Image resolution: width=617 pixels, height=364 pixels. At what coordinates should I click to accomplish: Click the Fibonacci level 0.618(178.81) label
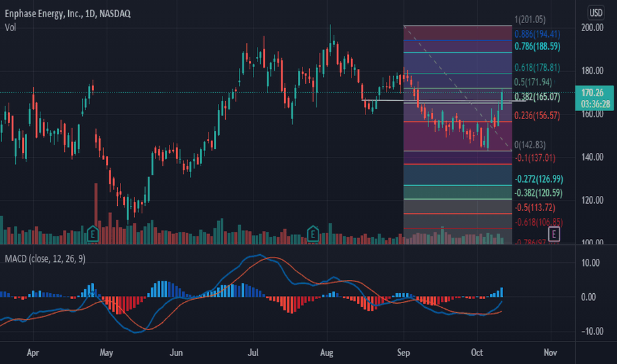coord(537,68)
